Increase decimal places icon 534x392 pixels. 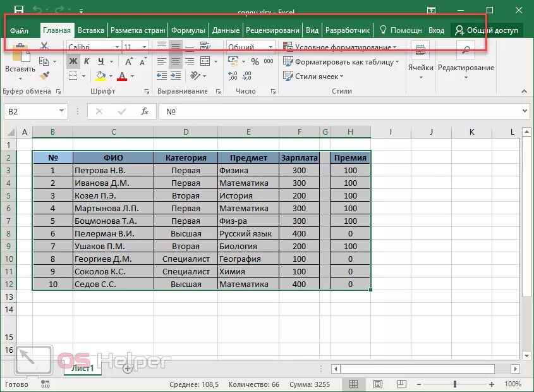[233, 76]
